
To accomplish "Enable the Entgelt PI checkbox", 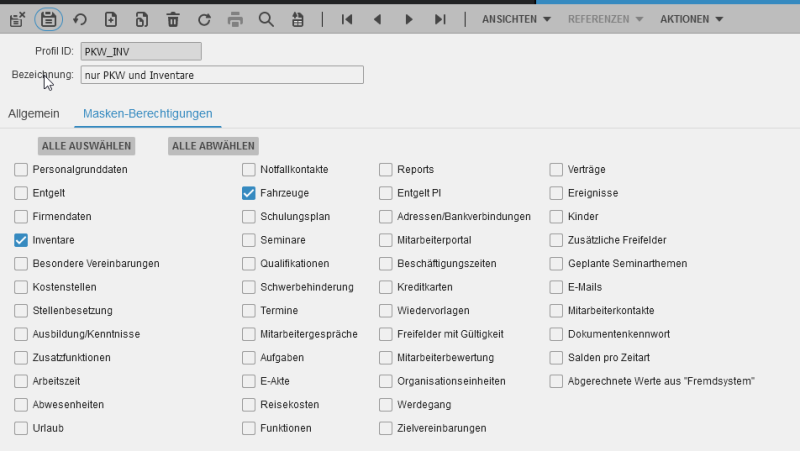I will (x=386, y=193).
